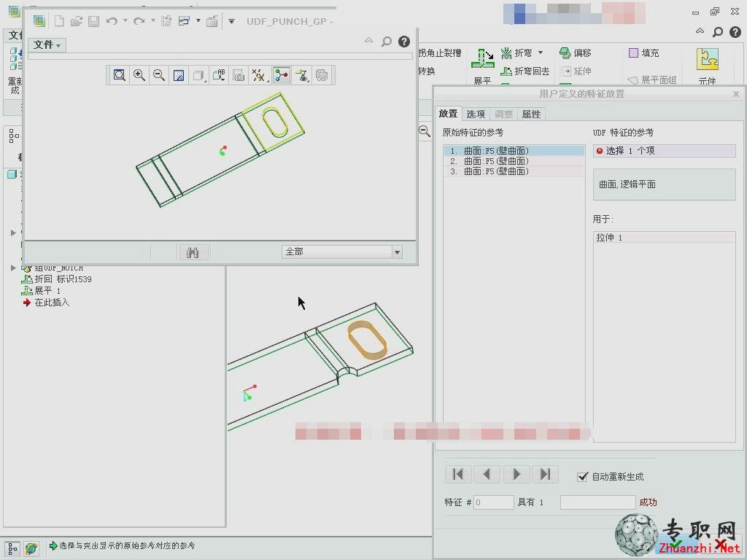Click the Windows switcher icon in preview toolbar
This screenshot has width=747, height=560.
(x=184, y=21)
